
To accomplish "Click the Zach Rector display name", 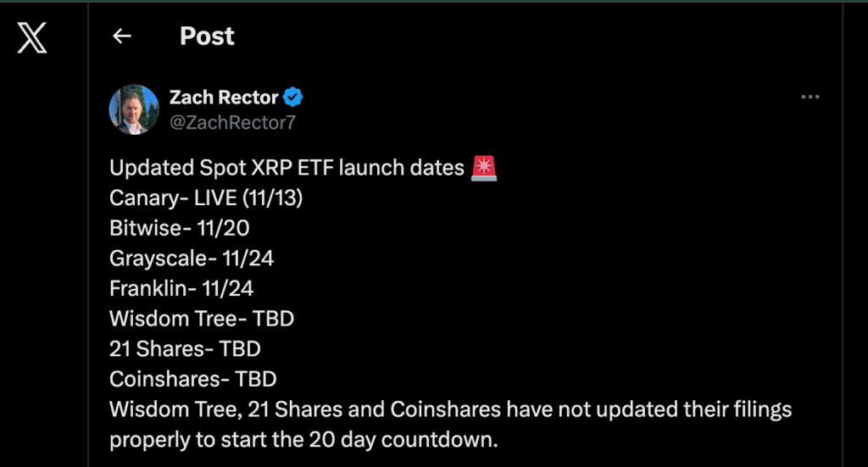I will click(x=224, y=97).
